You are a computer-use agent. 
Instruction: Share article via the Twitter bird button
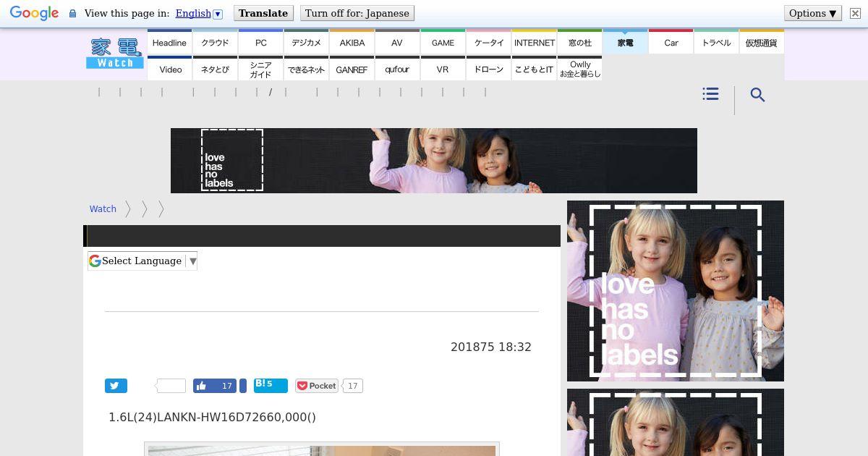click(x=116, y=386)
